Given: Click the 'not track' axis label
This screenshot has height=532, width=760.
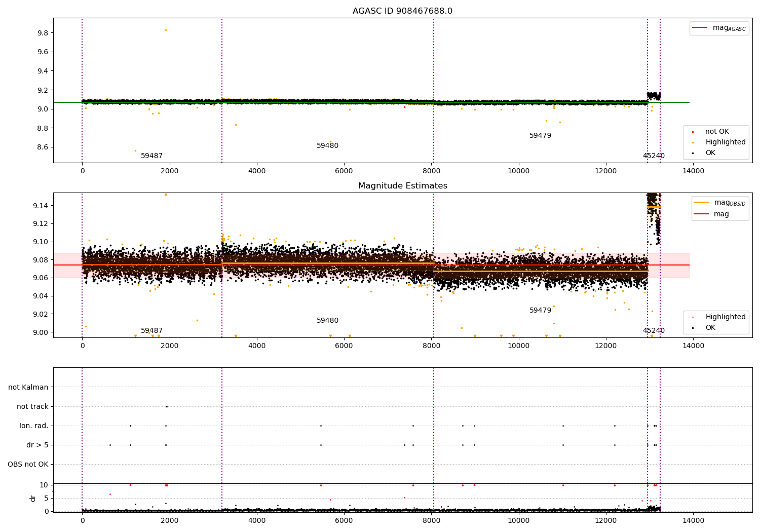Looking at the screenshot, I should 32,407.
